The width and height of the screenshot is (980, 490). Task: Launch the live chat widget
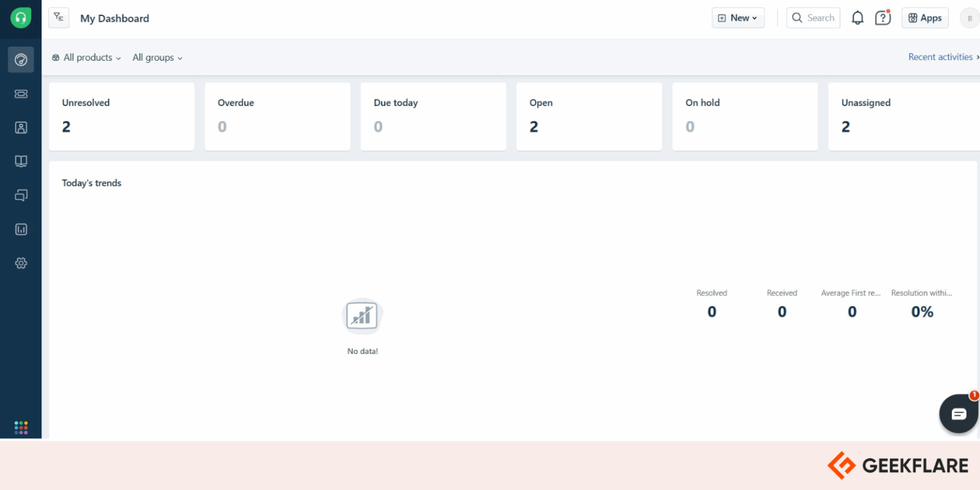[958, 413]
